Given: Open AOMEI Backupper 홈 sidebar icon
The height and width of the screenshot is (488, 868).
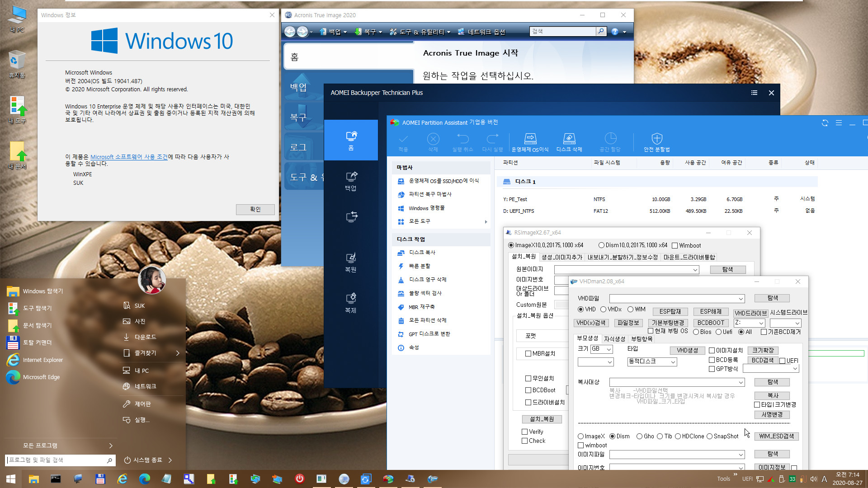Looking at the screenshot, I should click(x=351, y=140).
